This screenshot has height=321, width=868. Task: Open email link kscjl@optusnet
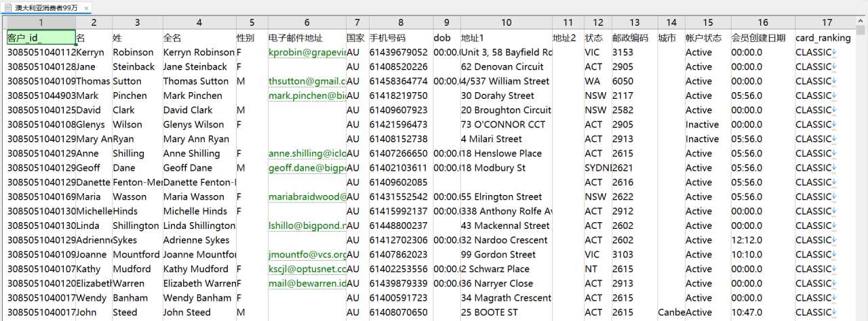click(307, 269)
